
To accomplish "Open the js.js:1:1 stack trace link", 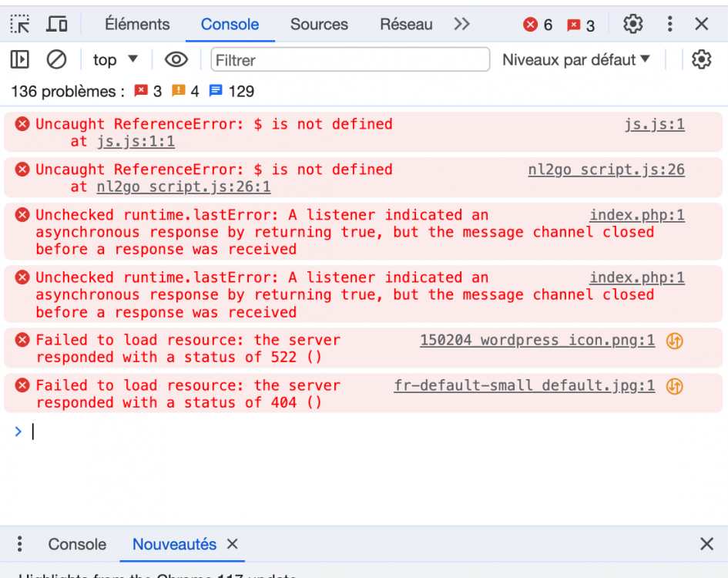I will 136,141.
